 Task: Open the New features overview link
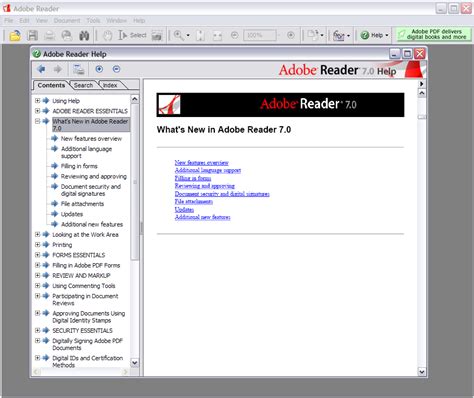(x=202, y=163)
